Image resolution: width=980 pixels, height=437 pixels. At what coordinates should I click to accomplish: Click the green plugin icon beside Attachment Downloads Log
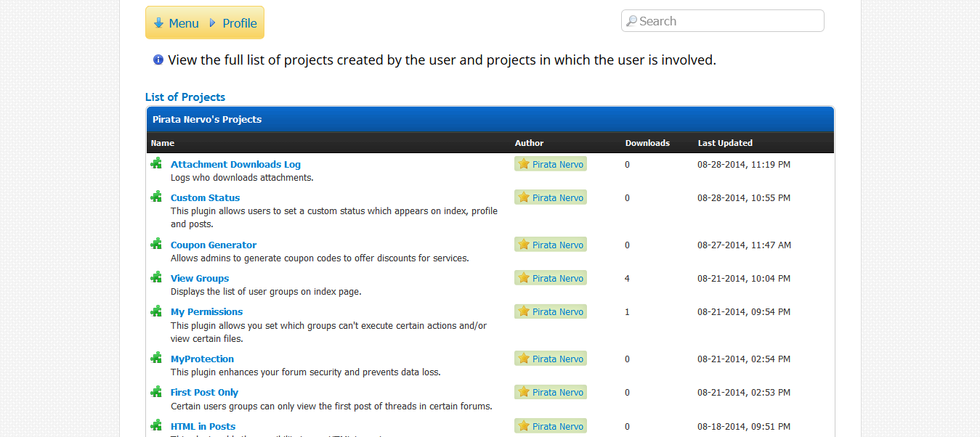tap(156, 163)
